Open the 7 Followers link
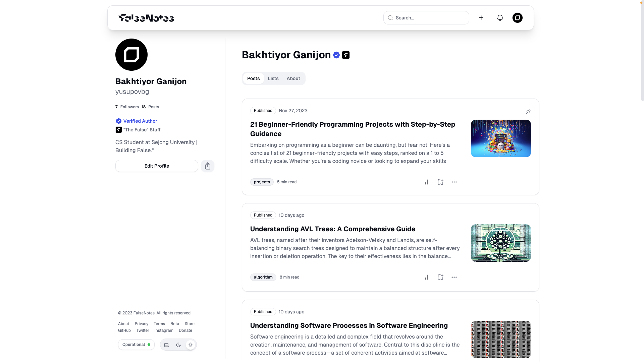The image size is (644, 362). pyautogui.click(x=127, y=107)
